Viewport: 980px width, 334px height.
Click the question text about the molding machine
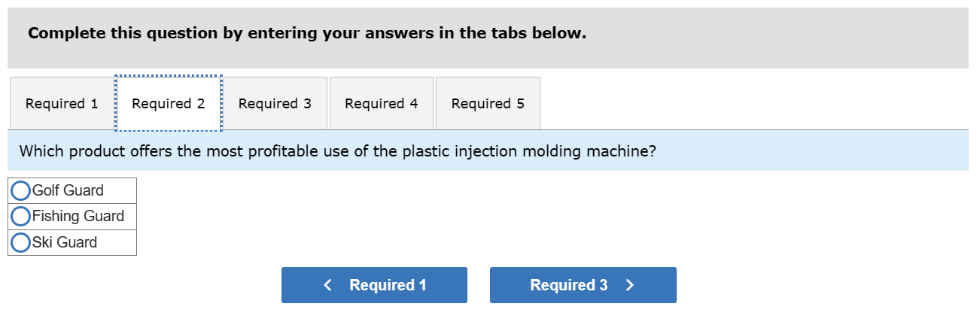[337, 151]
